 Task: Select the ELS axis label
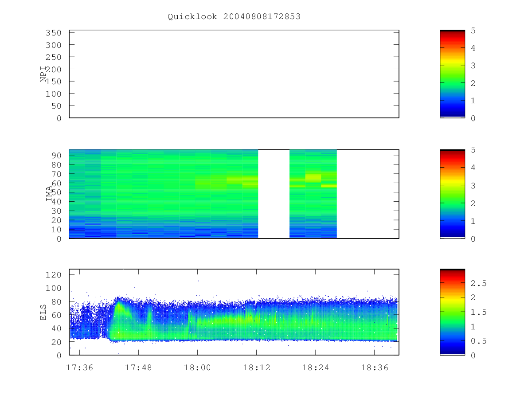[43, 312]
